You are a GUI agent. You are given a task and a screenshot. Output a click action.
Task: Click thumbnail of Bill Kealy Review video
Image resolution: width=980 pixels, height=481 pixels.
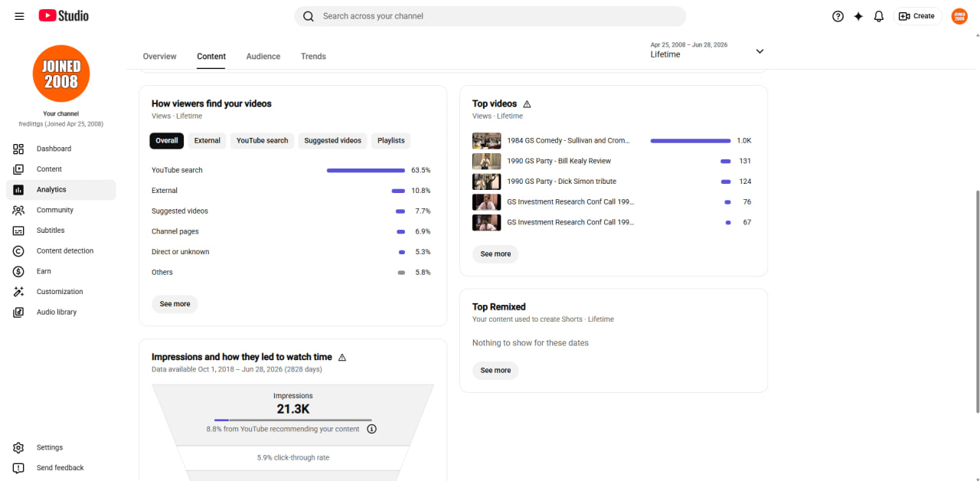pos(487,161)
